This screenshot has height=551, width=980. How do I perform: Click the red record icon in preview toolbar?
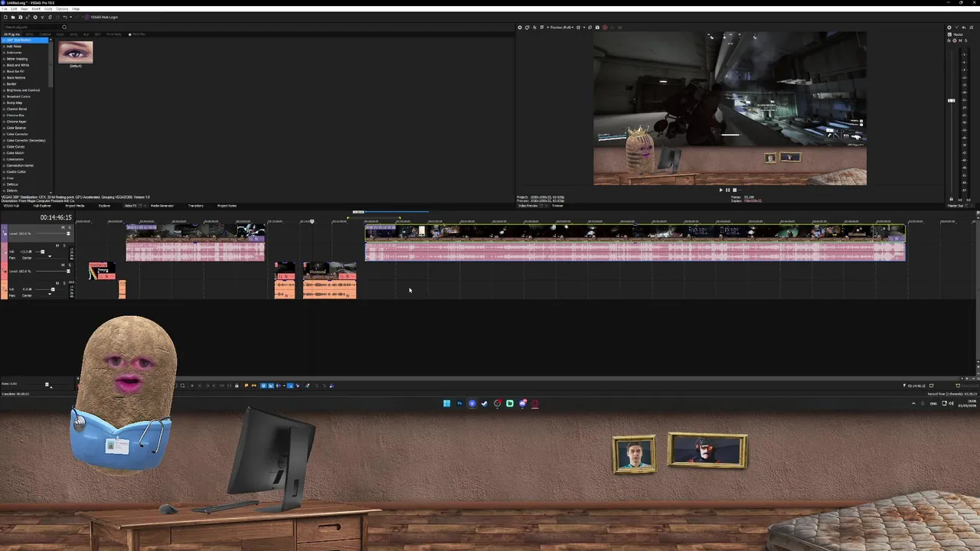click(x=605, y=28)
